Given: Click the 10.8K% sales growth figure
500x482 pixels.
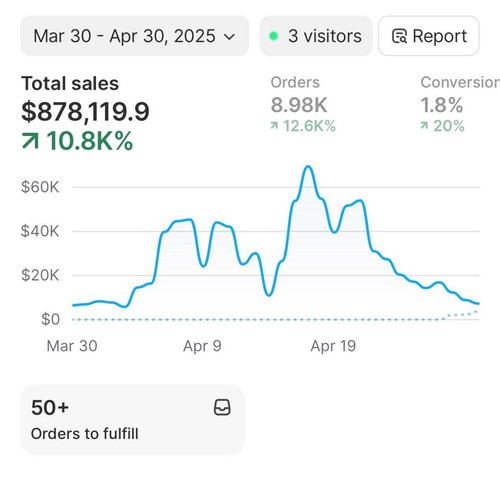Looking at the screenshot, I should point(90,141).
